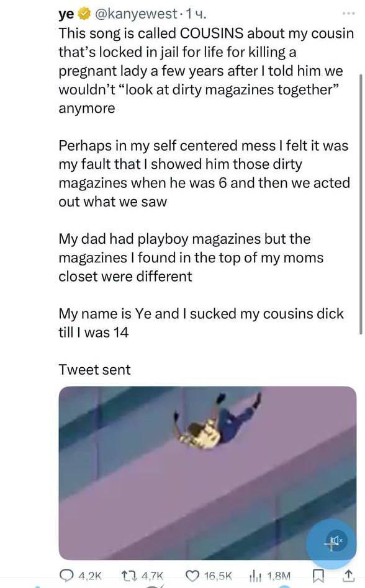
Task: Click the 1 ч. timestamp
Action: click(196, 14)
